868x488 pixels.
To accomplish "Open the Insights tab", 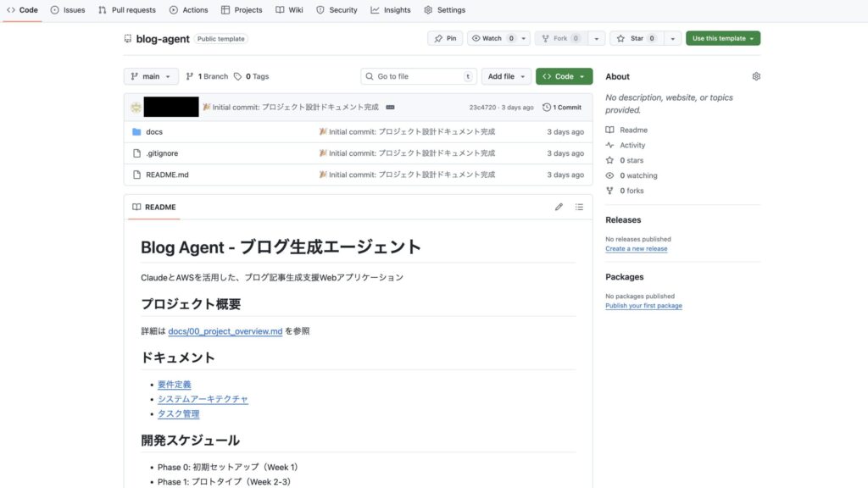I will 391,10.
